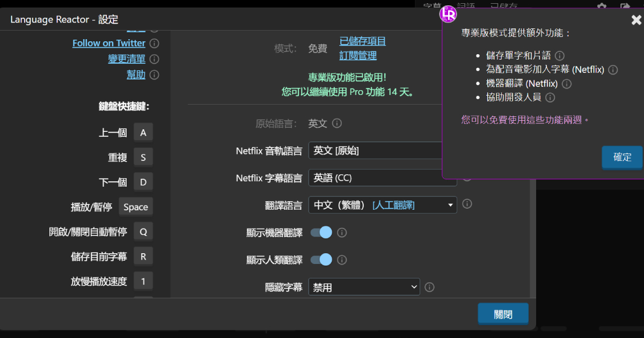Open info icon beside 幫助 link

coord(154,75)
